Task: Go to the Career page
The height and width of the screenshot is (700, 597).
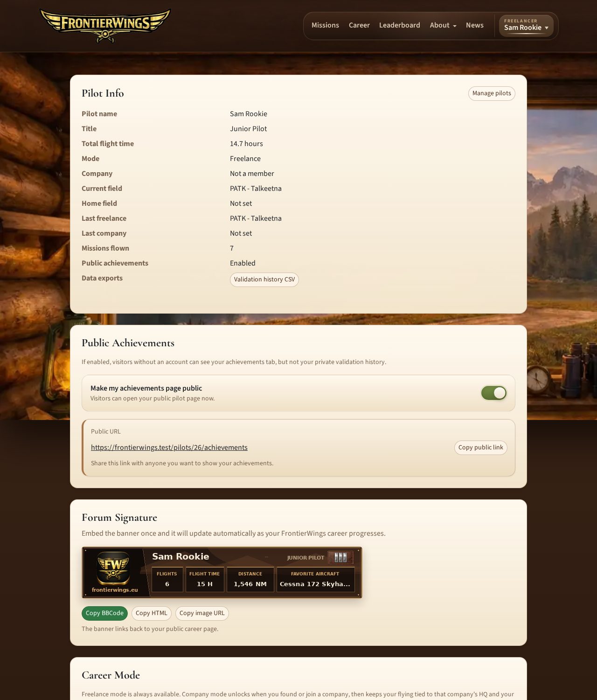Action: click(359, 25)
